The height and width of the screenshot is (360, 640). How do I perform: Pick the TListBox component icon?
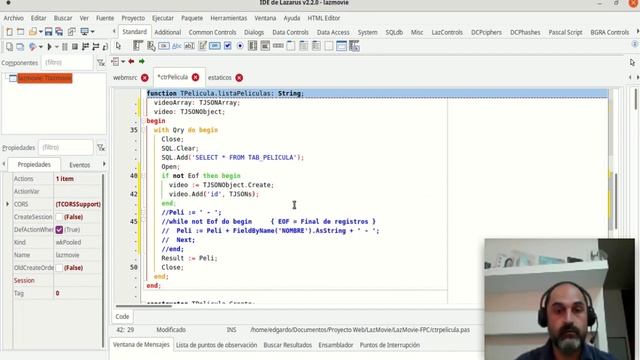point(253,46)
